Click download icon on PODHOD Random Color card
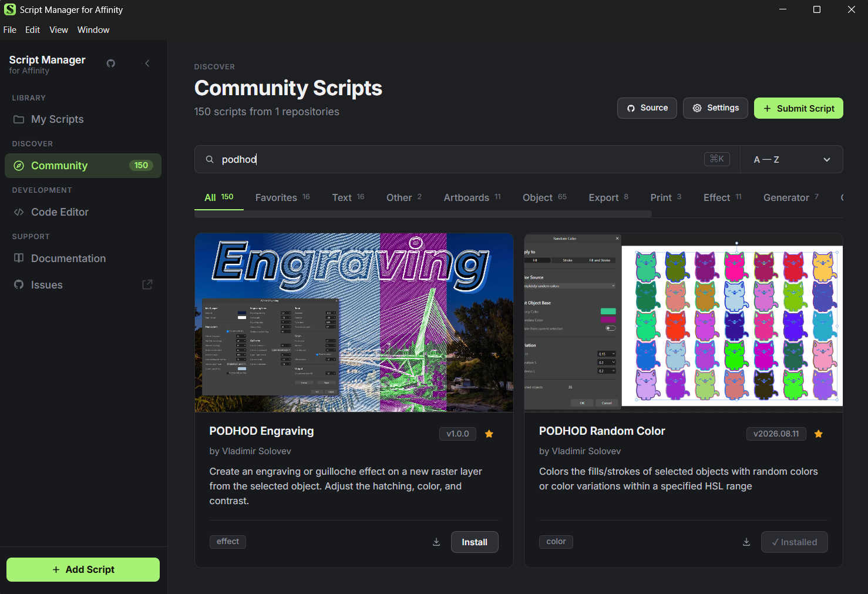This screenshot has width=868, height=594. coord(746,542)
